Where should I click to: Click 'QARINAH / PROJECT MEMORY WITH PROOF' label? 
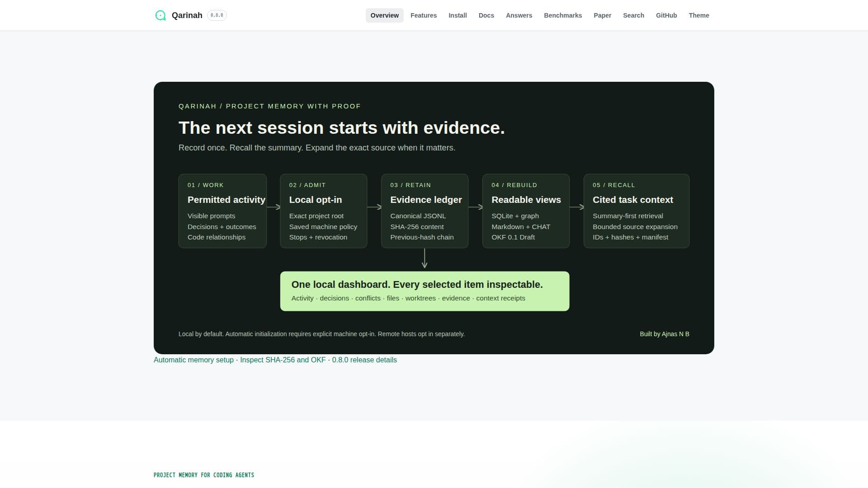point(269,106)
